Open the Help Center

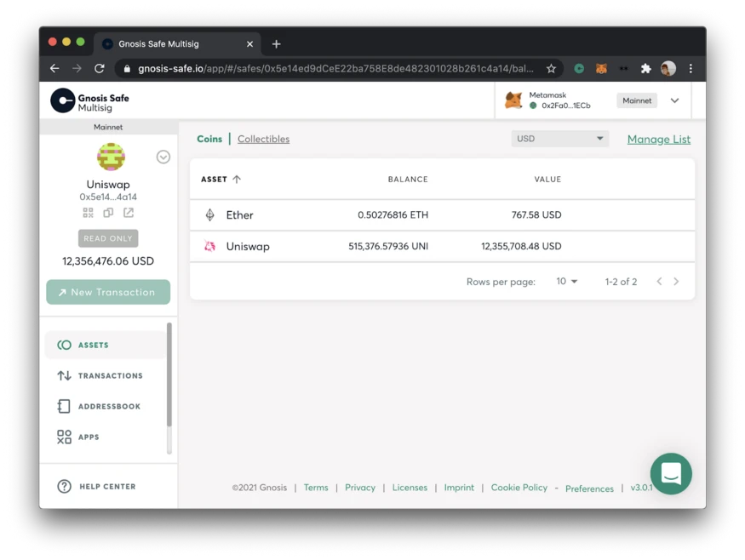tap(96, 486)
